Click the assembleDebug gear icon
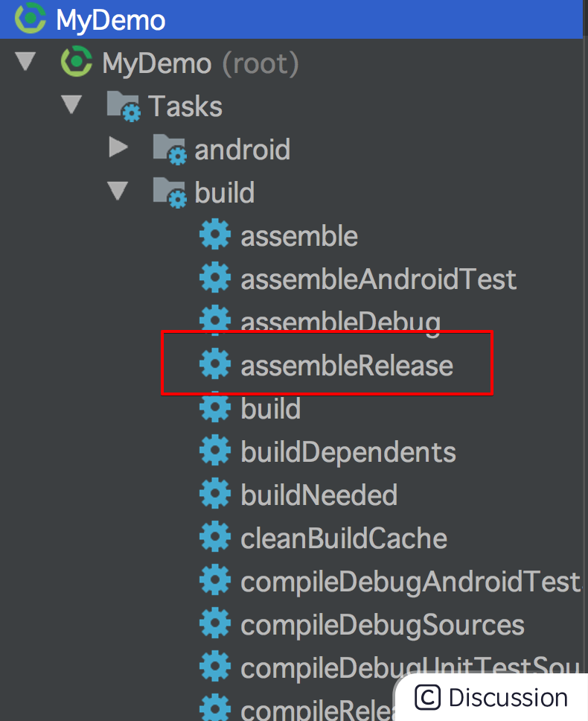 click(214, 320)
